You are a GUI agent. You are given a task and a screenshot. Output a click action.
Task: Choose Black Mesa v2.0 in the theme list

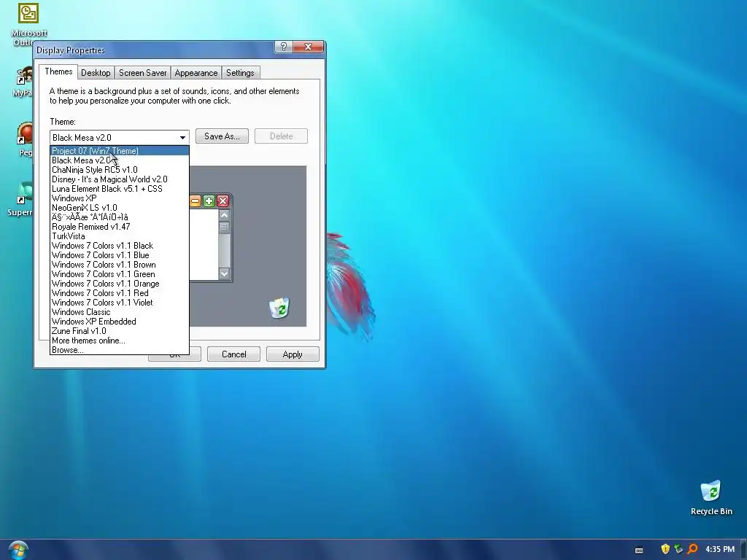point(120,160)
